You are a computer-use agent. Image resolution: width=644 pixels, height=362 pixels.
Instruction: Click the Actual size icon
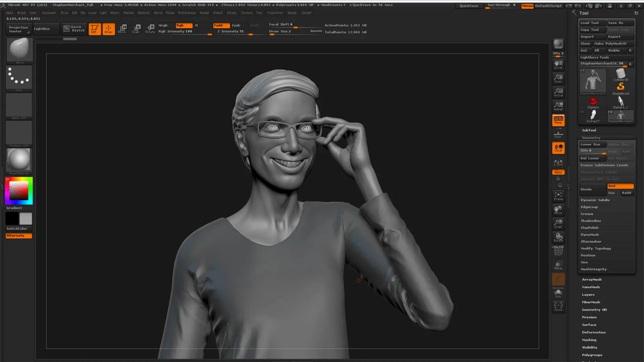pyautogui.click(x=558, y=92)
